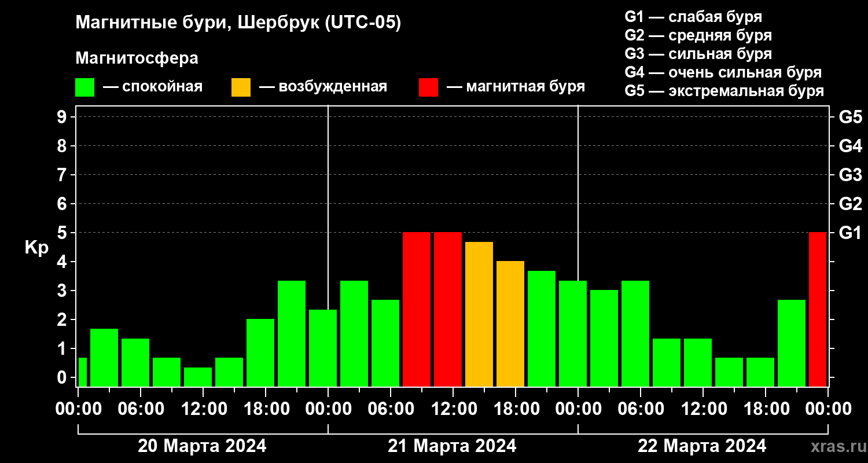Click the orange 'возбужденная' legend swatch
Viewport: 868px width, 463px height.
tap(241, 87)
